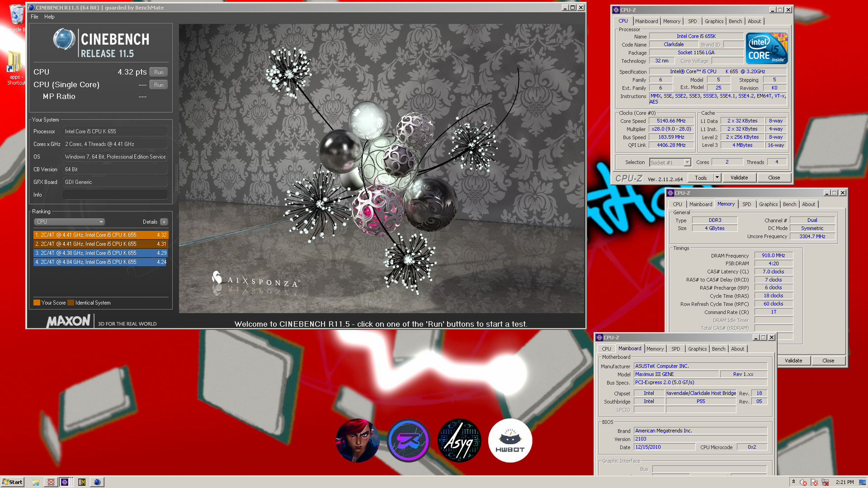Click the muted volume tray icon
Viewport: 868px width, 488px height.
click(x=804, y=482)
